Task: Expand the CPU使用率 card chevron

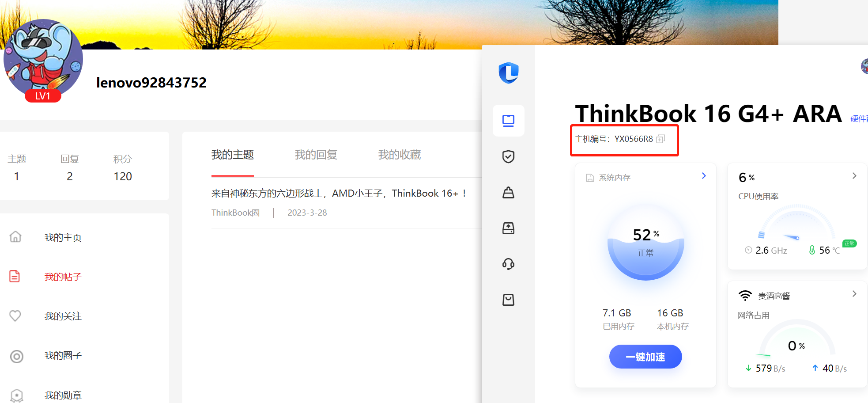Action: [854, 176]
